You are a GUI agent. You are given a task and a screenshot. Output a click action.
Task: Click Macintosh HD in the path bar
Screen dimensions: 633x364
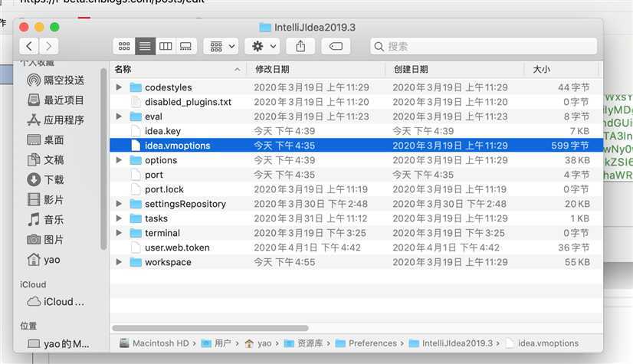point(154,343)
